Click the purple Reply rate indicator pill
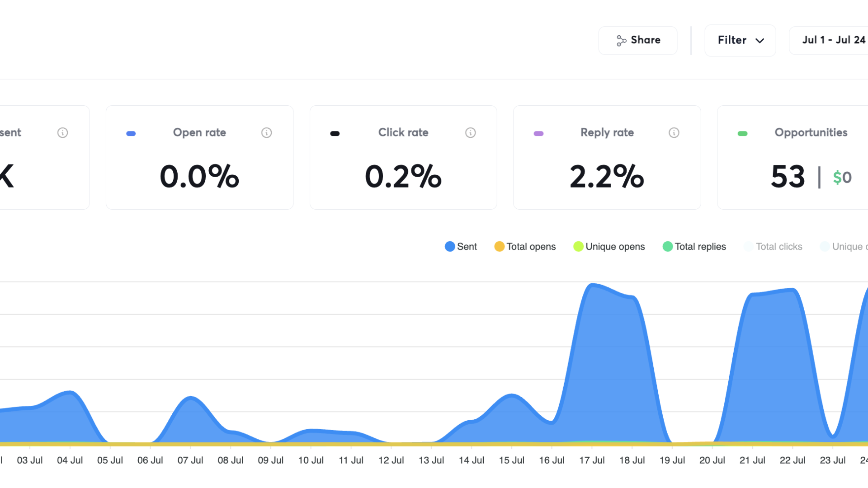Image resolution: width=868 pixels, height=488 pixels. coord(538,133)
